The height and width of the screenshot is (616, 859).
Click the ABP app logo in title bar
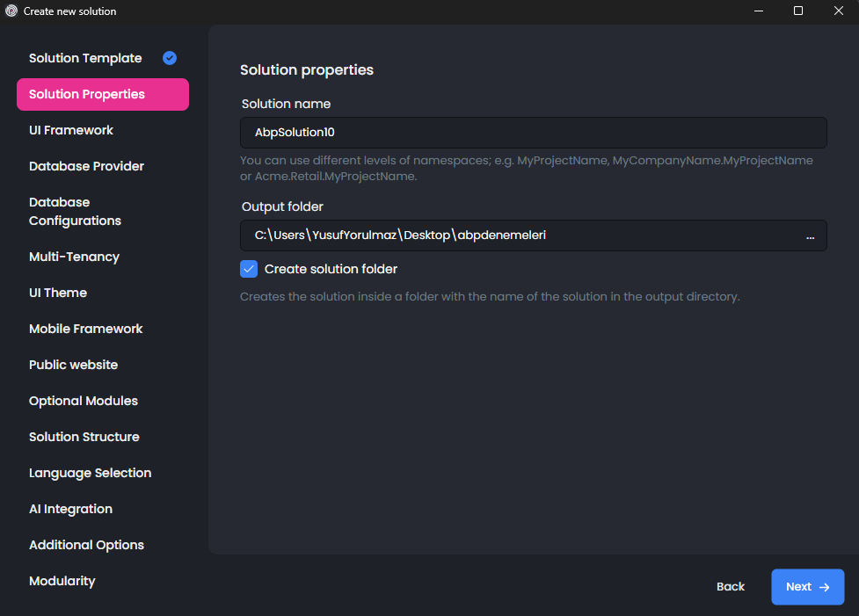click(x=11, y=11)
